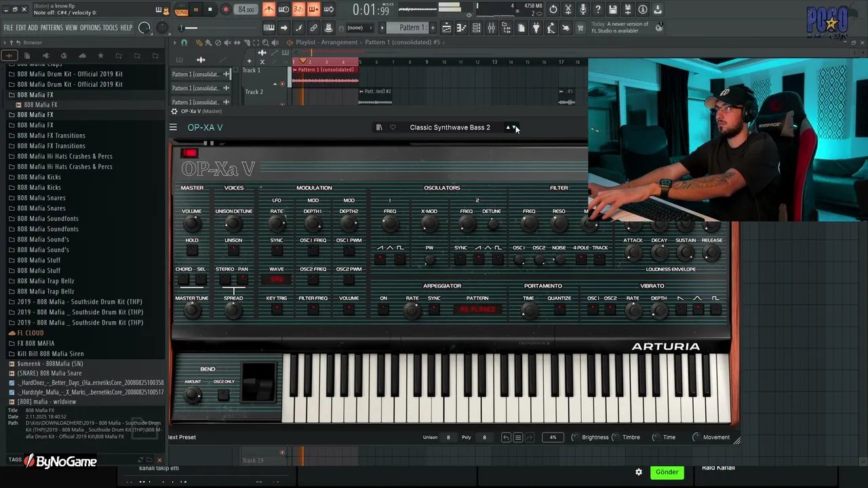
Task: Click the preset name Classic Synthwave Bass 2
Action: tap(450, 127)
